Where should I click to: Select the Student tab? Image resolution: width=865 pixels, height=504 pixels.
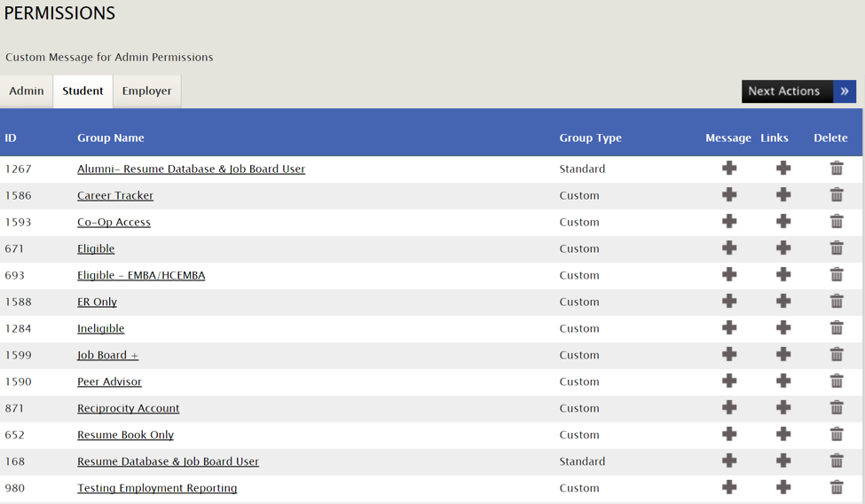pos(83,91)
